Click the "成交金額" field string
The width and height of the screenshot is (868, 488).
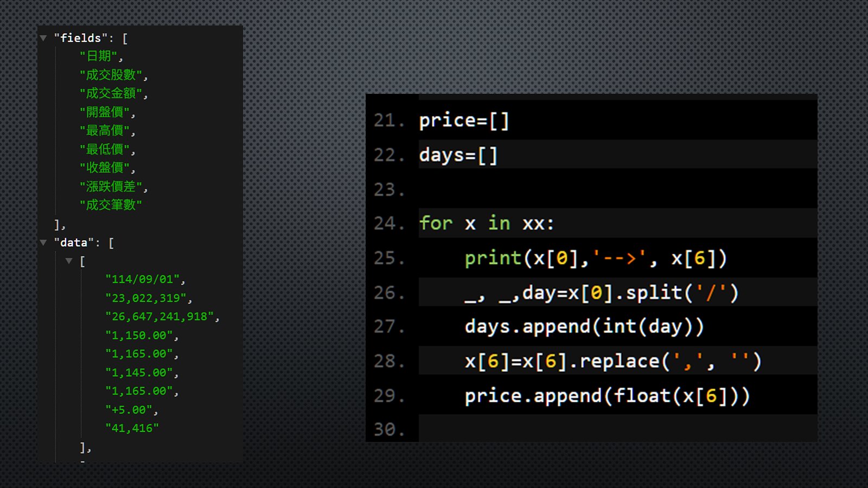[113, 93]
